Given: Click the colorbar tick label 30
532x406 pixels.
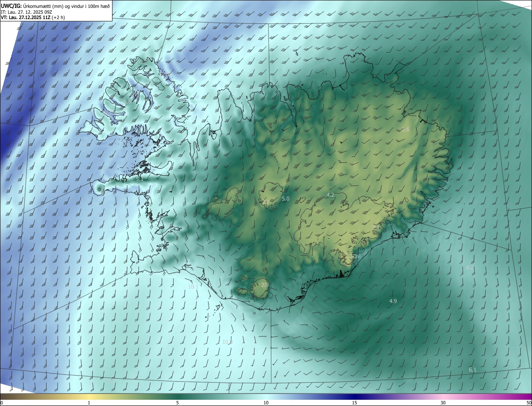Looking at the screenshot, I should 443,403.
